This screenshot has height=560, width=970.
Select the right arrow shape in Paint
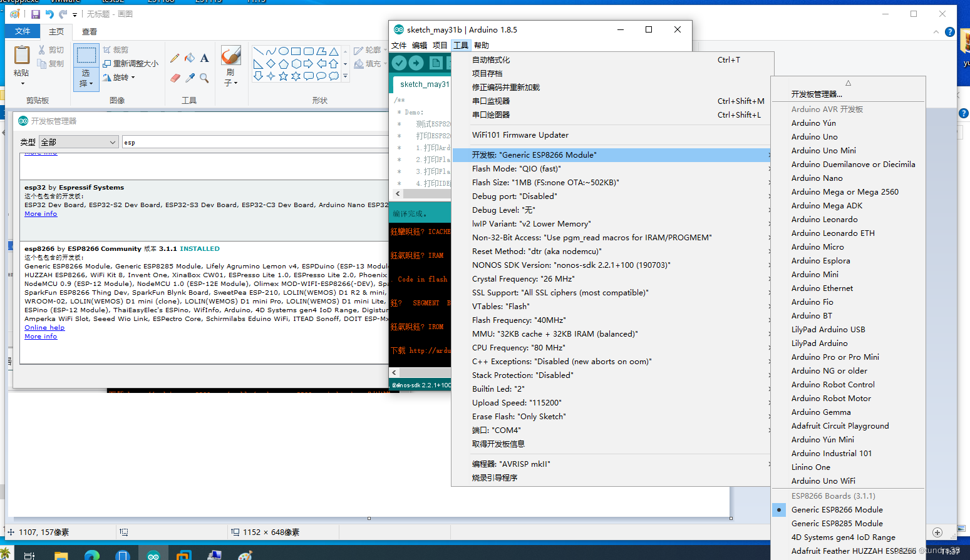click(x=308, y=63)
